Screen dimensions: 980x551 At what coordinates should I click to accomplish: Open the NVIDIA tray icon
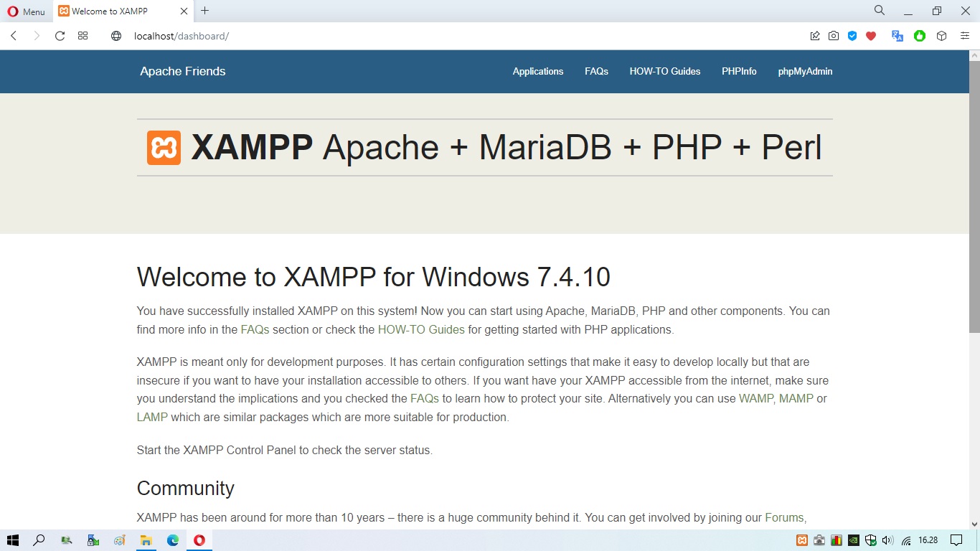pyautogui.click(x=854, y=540)
